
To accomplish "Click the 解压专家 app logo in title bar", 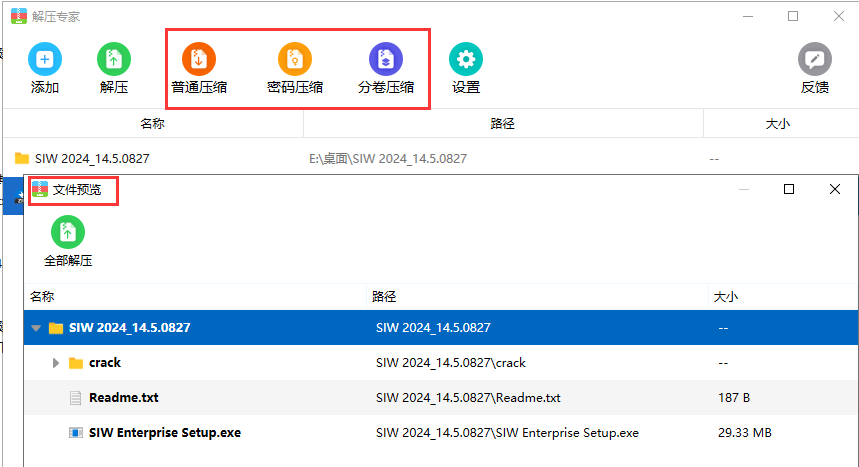I will [x=19, y=16].
